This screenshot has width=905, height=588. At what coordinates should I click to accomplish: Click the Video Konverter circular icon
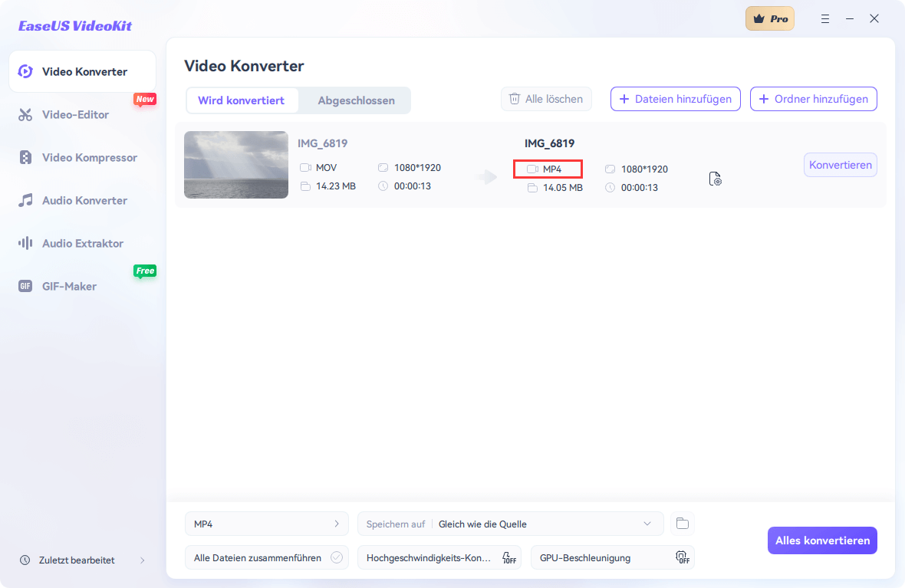[x=25, y=71]
